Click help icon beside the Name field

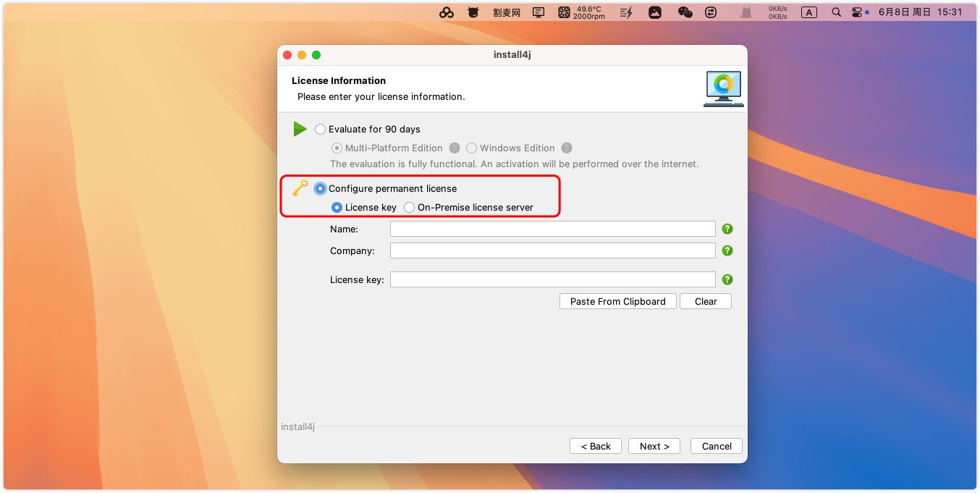pos(727,229)
